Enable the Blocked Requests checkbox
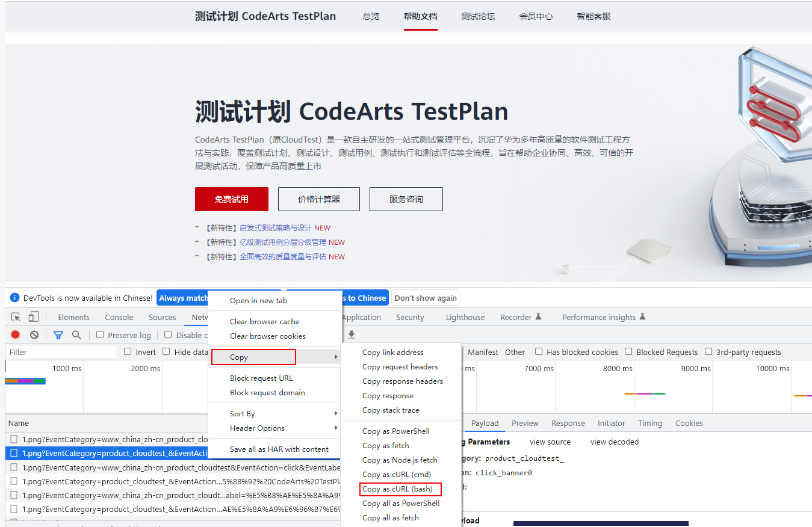This screenshot has height=527, width=812. (x=628, y=351)
